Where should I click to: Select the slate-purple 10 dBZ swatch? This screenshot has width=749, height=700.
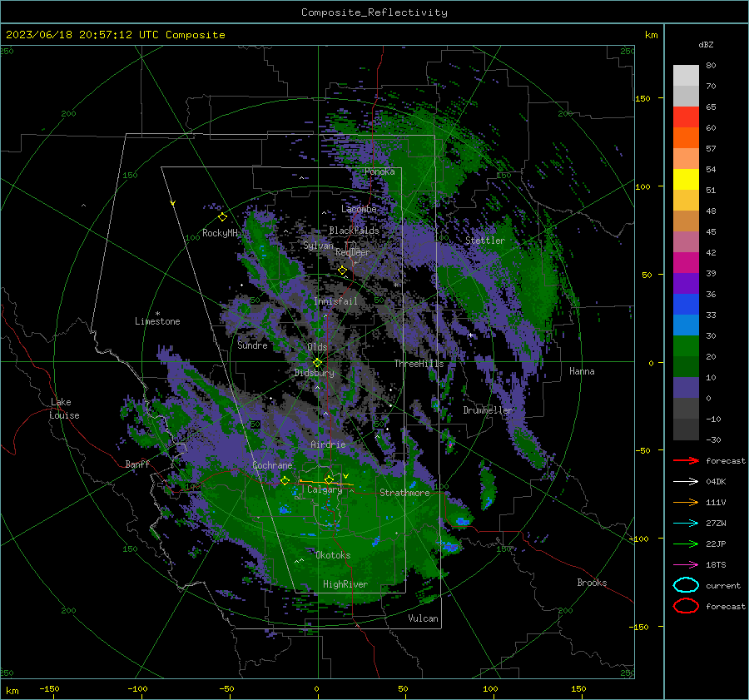(x=686, y=388)
